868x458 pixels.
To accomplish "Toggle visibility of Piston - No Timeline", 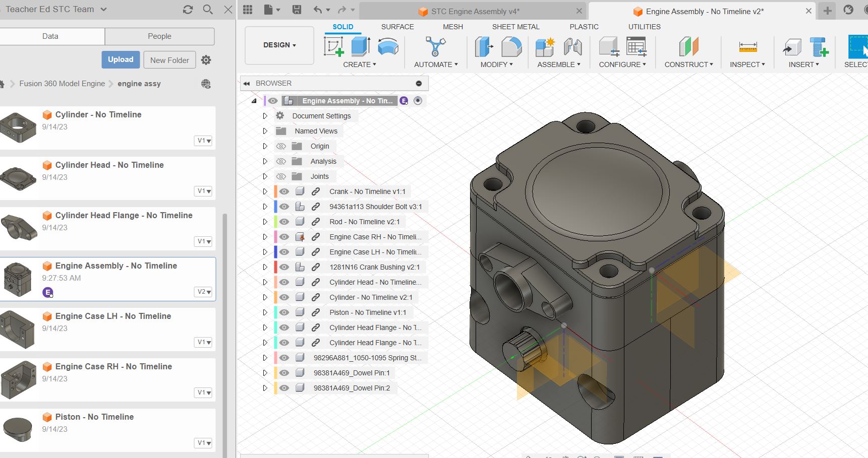I will (x=284, y=312).
